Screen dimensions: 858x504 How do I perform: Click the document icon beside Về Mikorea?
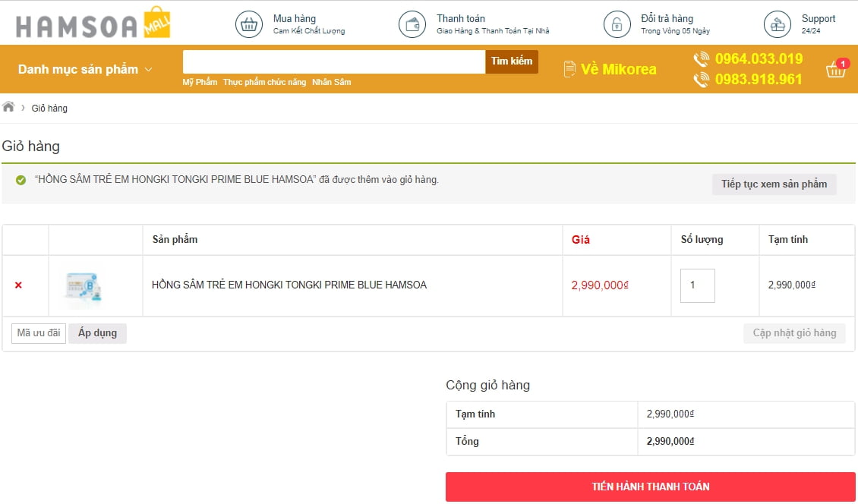point(569,69)
